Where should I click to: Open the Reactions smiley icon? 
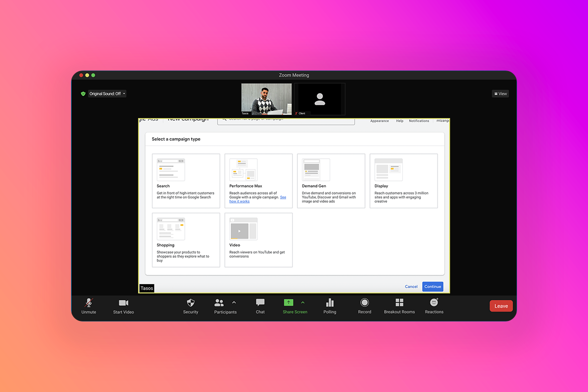coord(434,303)
